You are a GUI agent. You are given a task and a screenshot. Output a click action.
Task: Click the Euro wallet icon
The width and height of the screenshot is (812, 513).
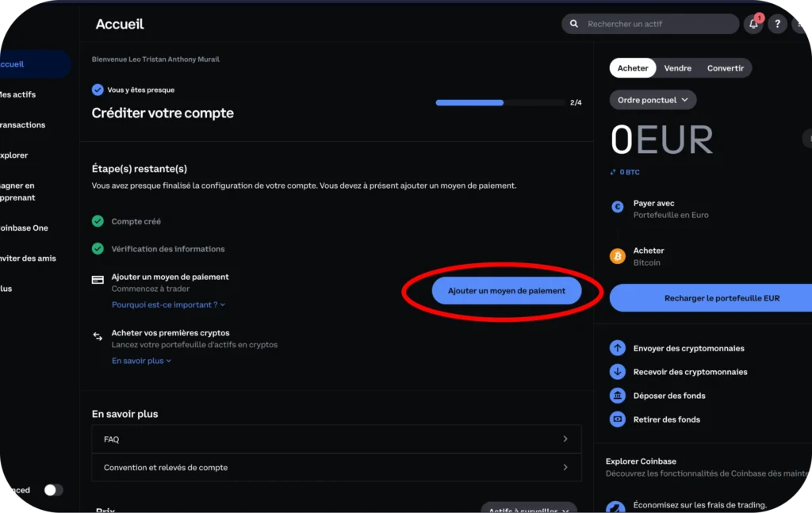click(617, 207)
